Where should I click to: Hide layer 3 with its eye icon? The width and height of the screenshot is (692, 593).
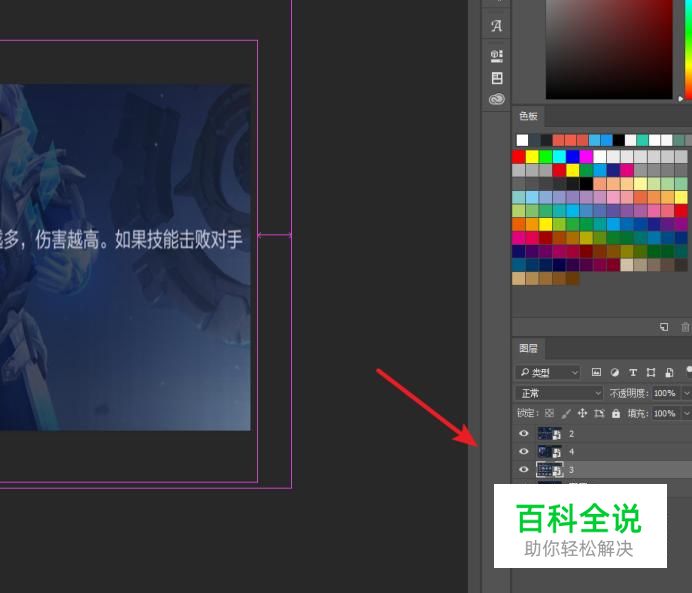(x=523, y=469)
